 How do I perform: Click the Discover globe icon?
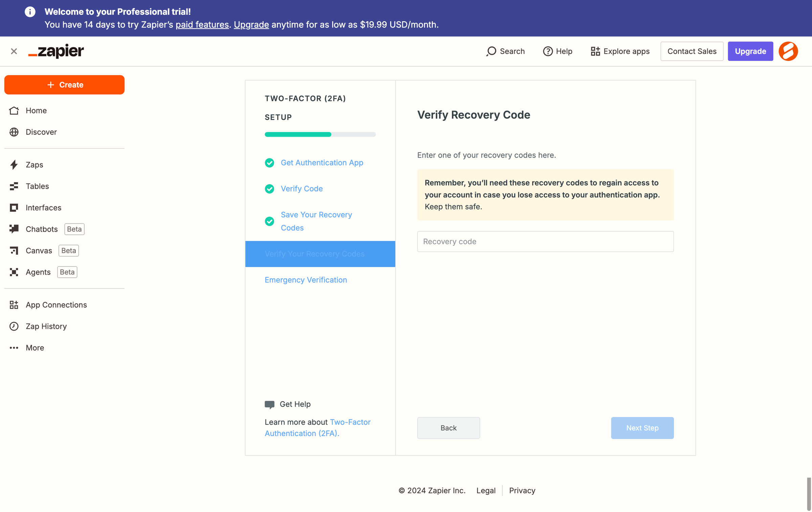(x=14, y=132)
